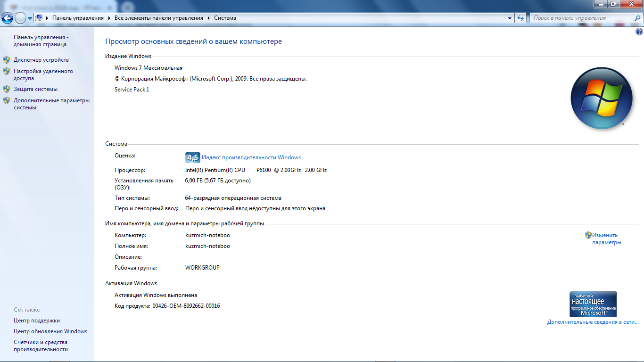
Task: Open 'Панель управления' breadcrumb segment
Action: (x=78, y=18)
